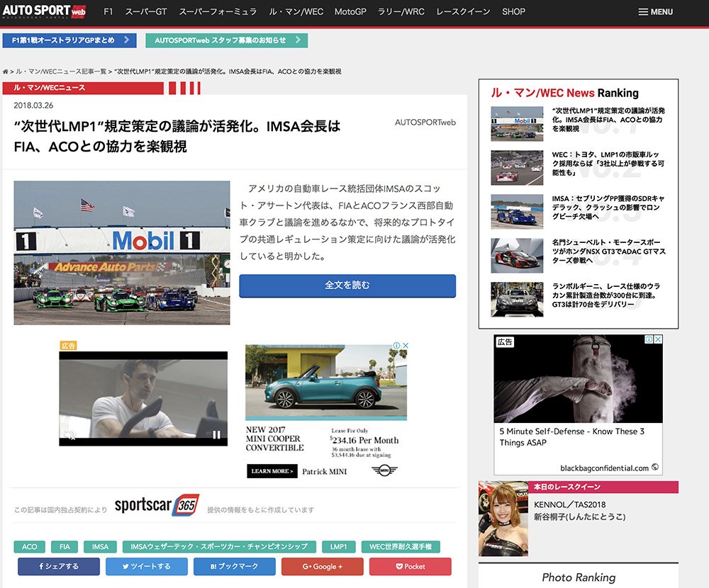
Task: Open the F1 navigation item
Action: click(x=108, y=12)
